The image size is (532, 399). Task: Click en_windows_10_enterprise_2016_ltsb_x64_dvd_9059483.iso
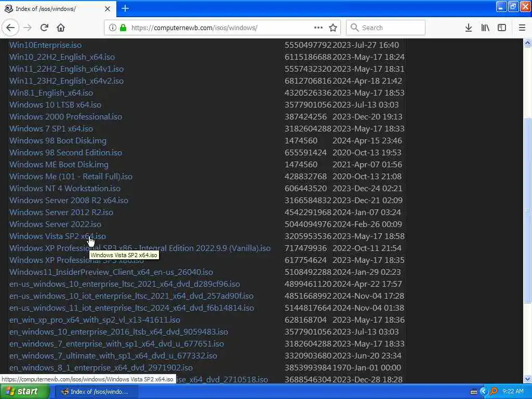(118, 332)
